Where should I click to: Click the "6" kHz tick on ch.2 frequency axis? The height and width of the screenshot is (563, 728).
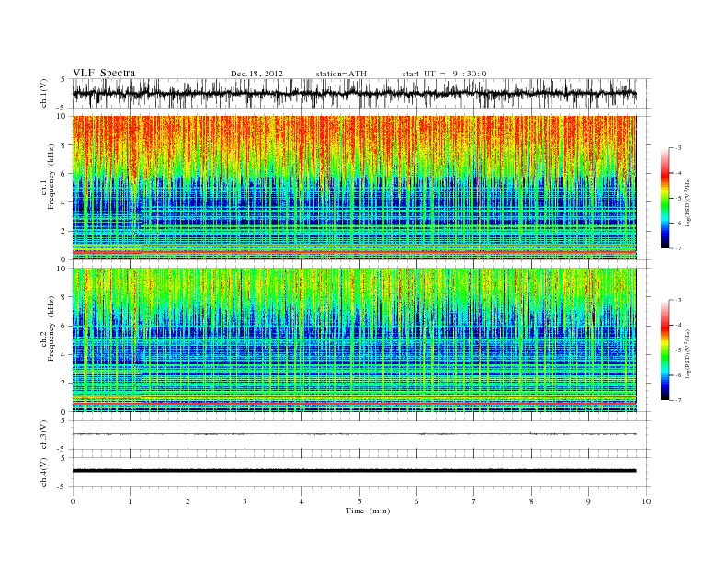click(x=64, y=326)
